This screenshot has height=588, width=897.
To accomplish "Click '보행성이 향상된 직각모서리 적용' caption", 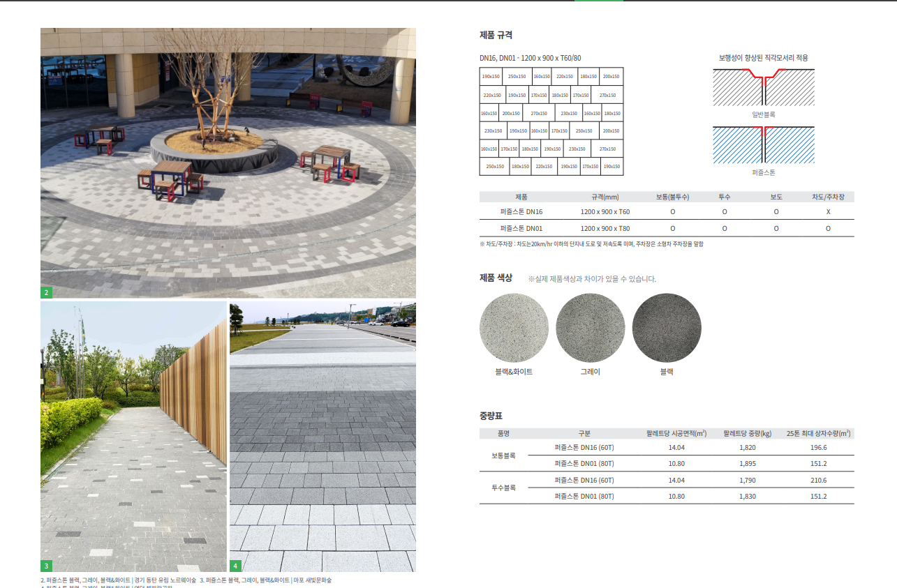I will [x=764, y=58].
